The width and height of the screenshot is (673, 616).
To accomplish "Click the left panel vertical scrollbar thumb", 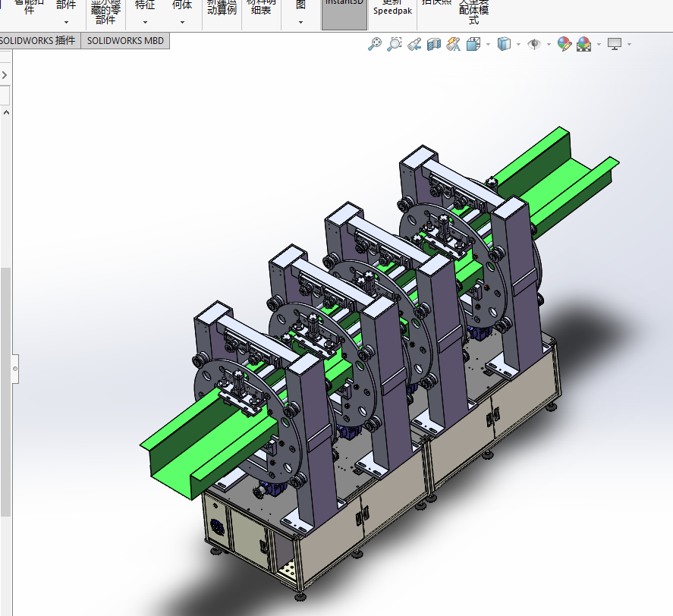I will pos(5,392).
